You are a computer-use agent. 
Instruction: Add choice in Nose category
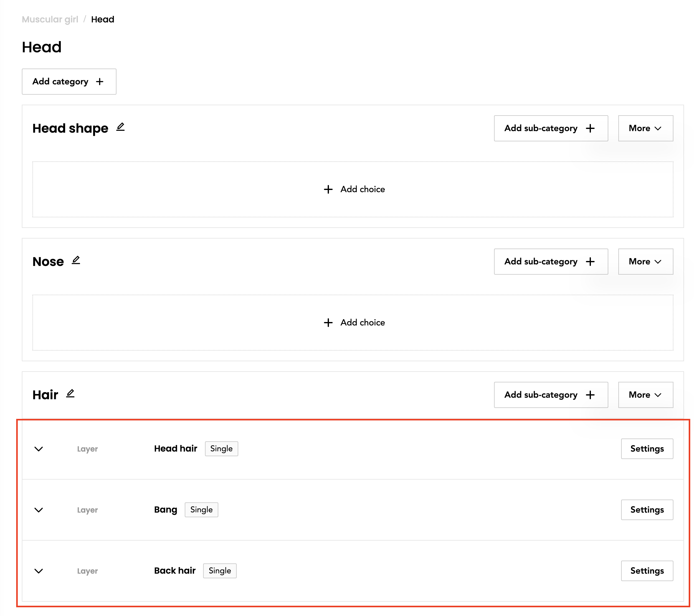pos(354,322)
